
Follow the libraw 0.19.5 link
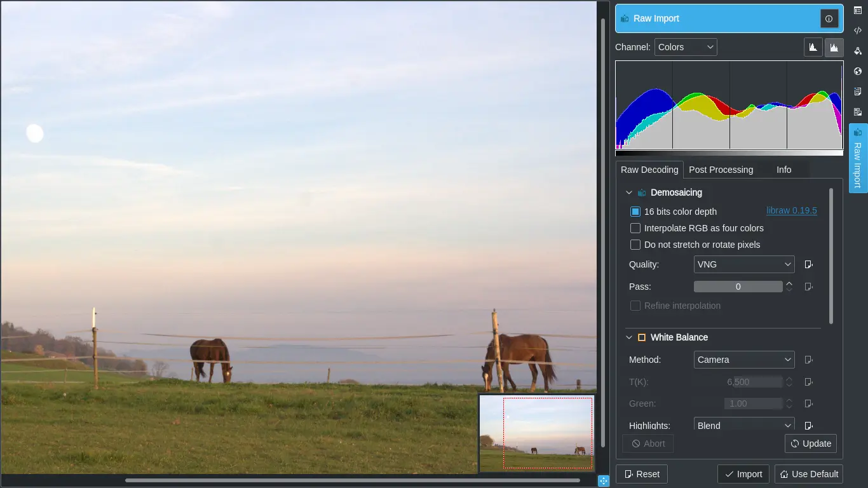pyautogui.click(x=791, y=210)
